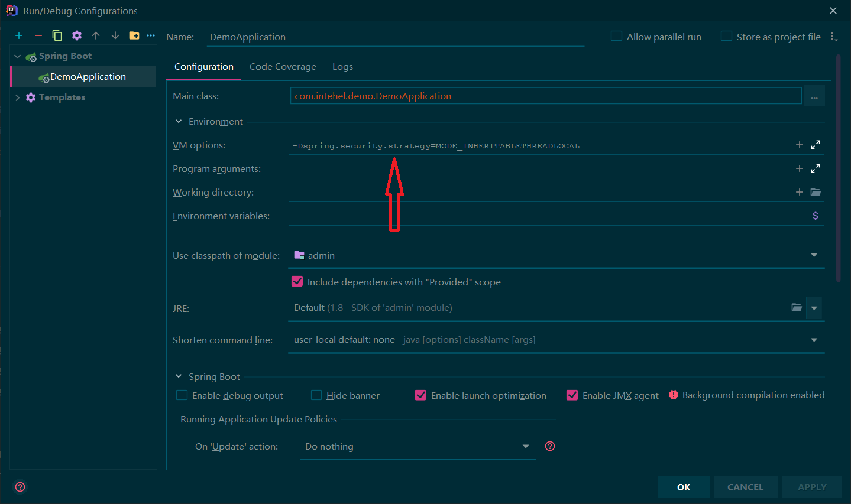
Task: Expand the Templates tree node
Action: 17,97
